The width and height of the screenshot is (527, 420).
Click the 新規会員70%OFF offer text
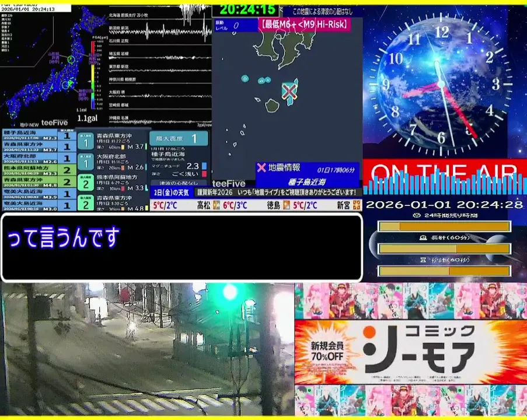point(327,351)
